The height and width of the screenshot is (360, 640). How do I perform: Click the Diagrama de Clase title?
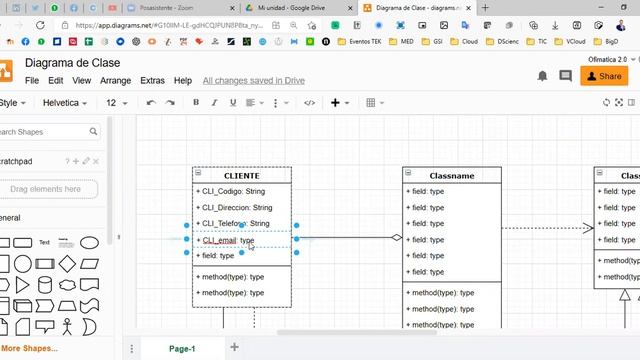73,63
